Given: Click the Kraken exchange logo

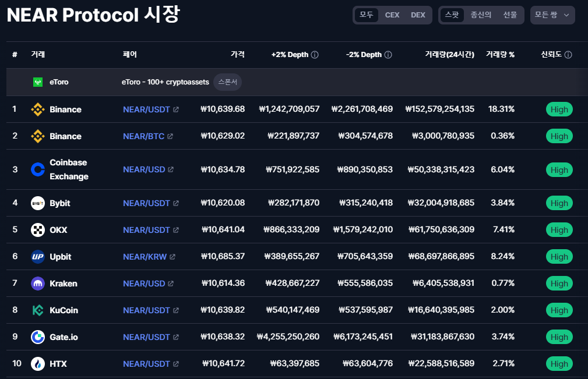Looking at the screenshot, I should [38, 284].
